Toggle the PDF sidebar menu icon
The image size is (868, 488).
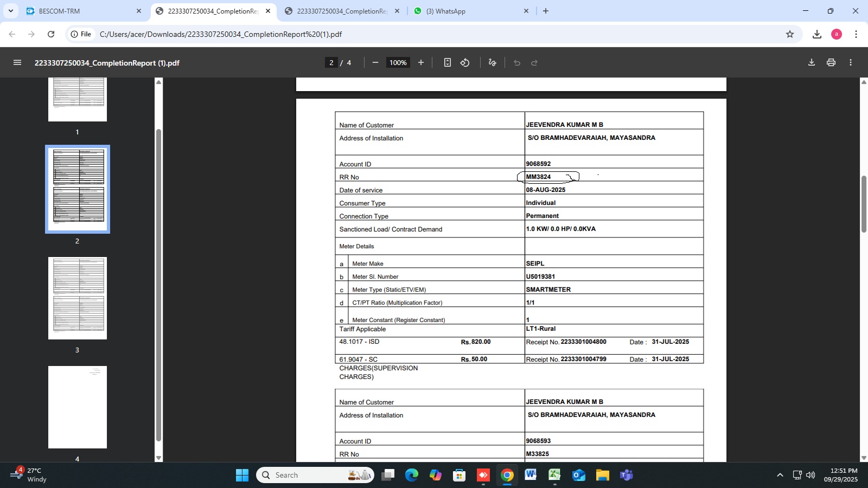(x=17, y=63)
